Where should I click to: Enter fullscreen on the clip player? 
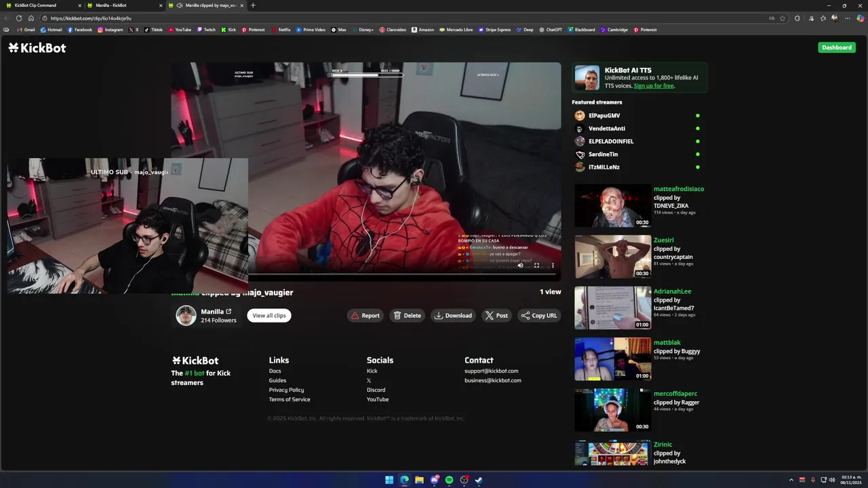(x=536, y=266)
